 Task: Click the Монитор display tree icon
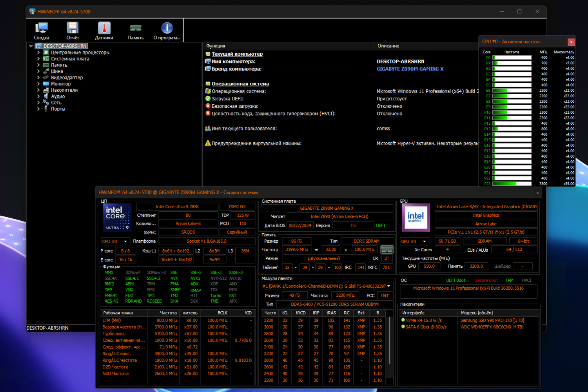[46, 84]
